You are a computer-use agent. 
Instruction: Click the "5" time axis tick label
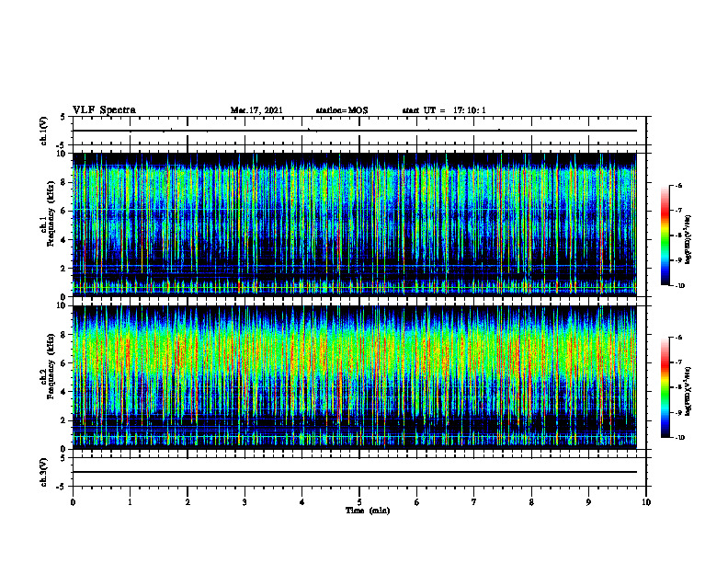[x=359, y=502]
